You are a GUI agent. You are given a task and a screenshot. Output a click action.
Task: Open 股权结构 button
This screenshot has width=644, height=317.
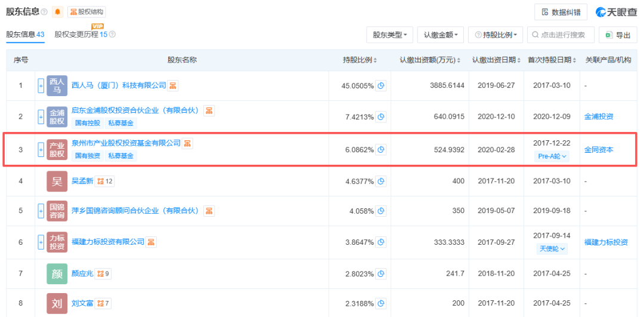pos(86,12)
